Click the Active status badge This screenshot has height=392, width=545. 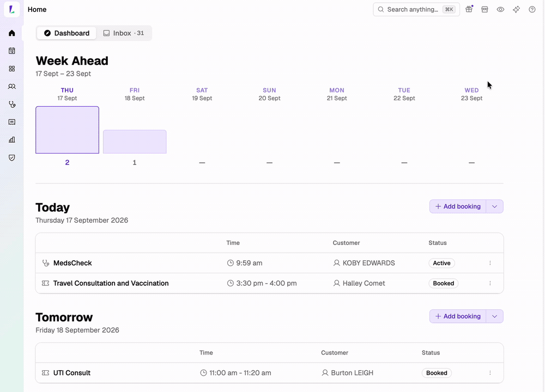442,263
